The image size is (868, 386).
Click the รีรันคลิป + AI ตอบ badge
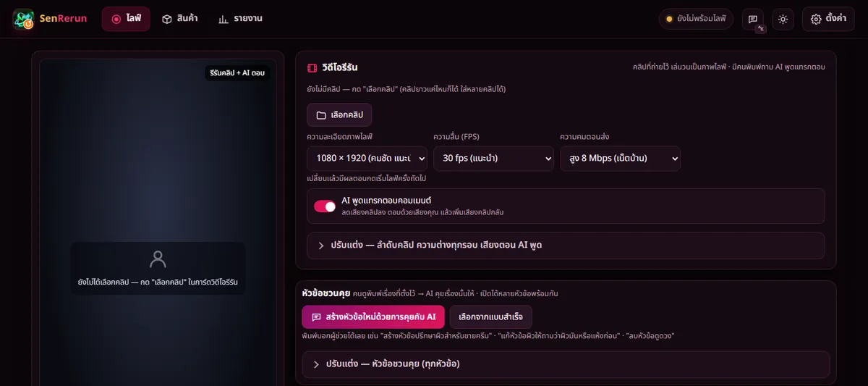pyautogui.click(x=237, y=73)
